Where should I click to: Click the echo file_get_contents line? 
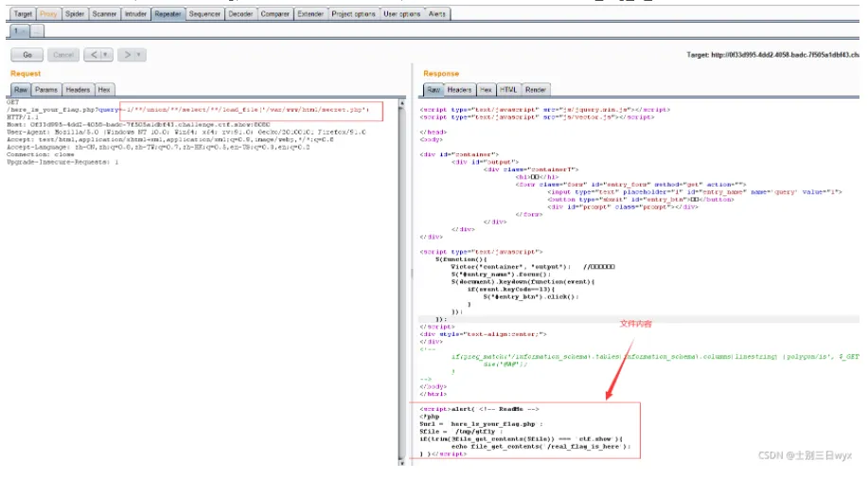tap(540, 446)
